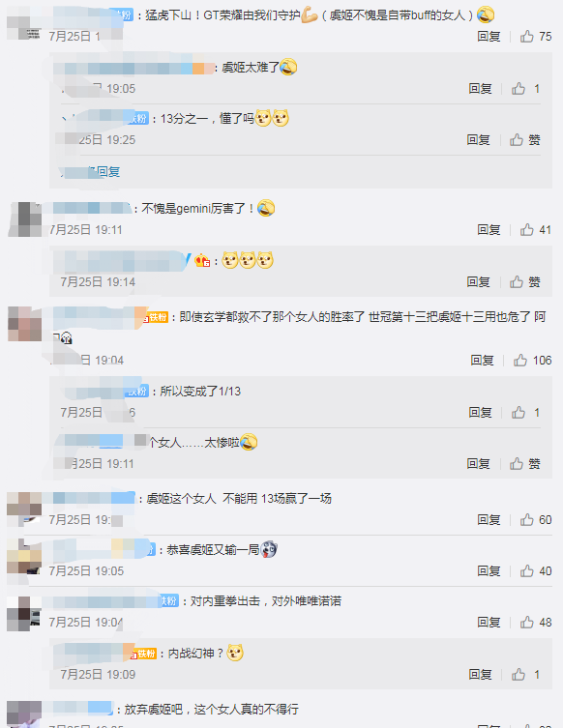Like the '太惨啦' reply
The image size is (563, 728).
point(524,463)
